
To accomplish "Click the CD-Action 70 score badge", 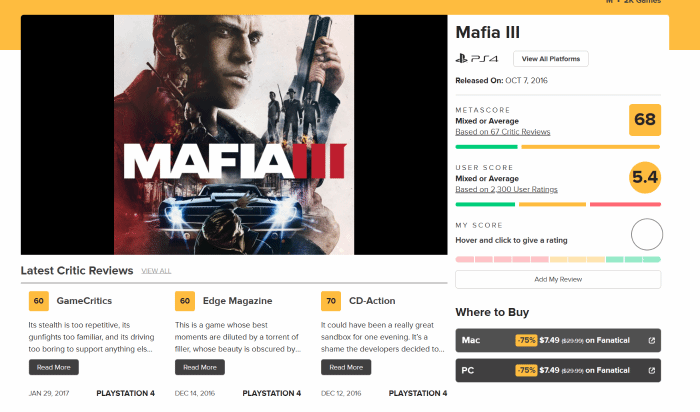I will [x=331, y=301].
